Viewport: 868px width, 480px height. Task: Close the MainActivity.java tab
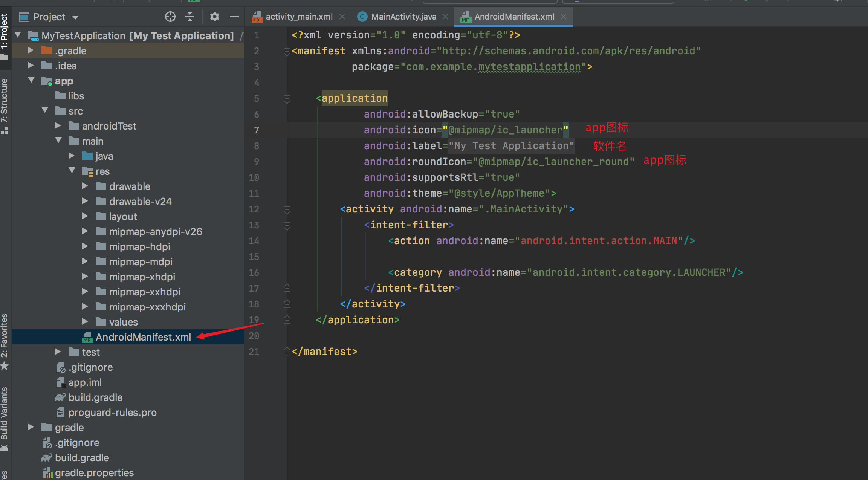[445, 17]
